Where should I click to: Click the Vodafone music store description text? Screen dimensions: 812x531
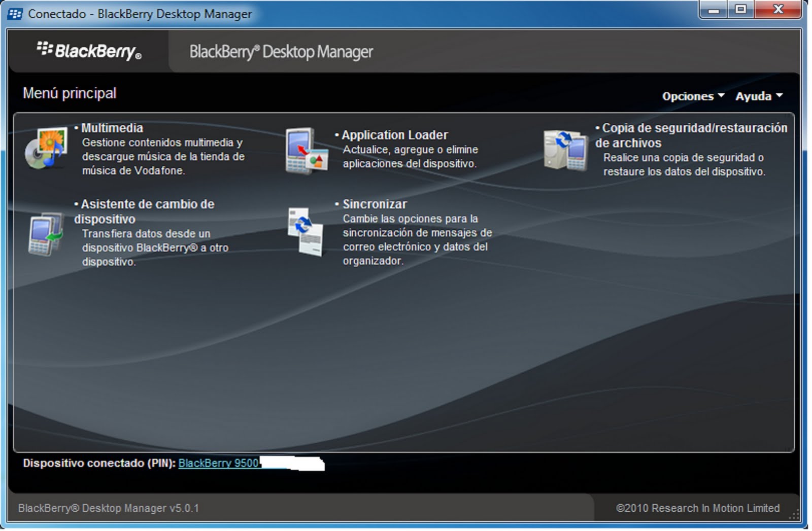tap(162, 156)
